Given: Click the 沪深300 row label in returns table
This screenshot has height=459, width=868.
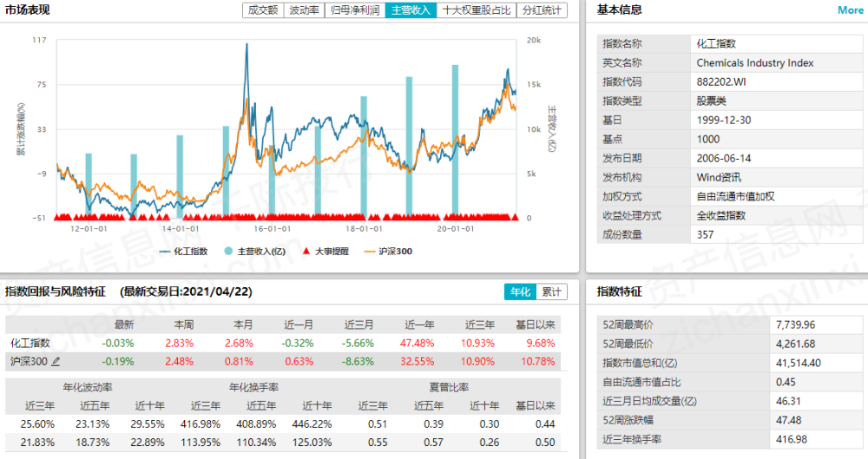Looking at the screenshot, I should [x=29, y=361].
